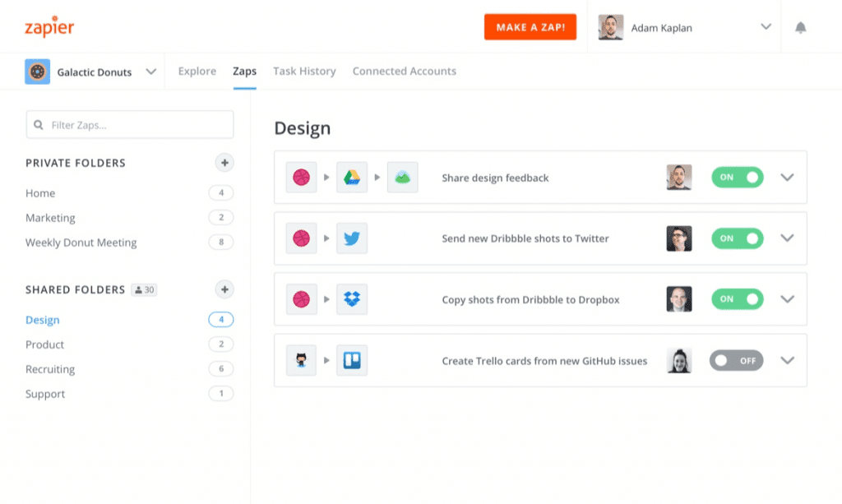Screen dimensions: 842x504
Task: Expand the Adam Kaplan user menu
Action: (x=766, y=25)
